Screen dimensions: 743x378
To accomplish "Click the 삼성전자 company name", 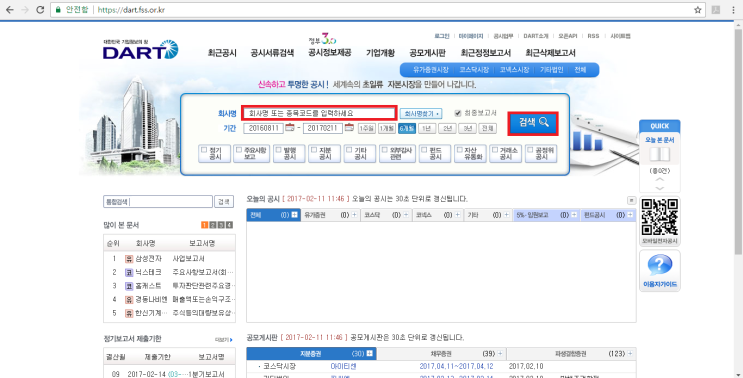I will [x=148, y=259].
